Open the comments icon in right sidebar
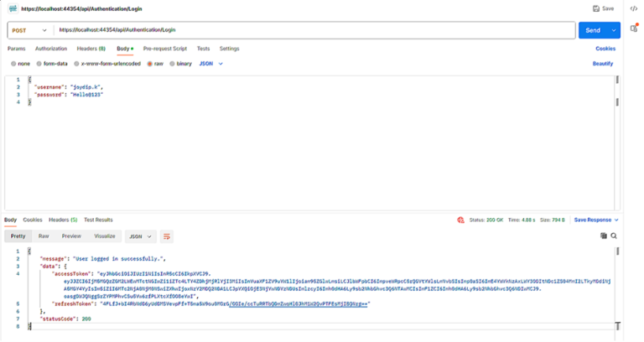 pyautogui.click(x=634, y=28)
